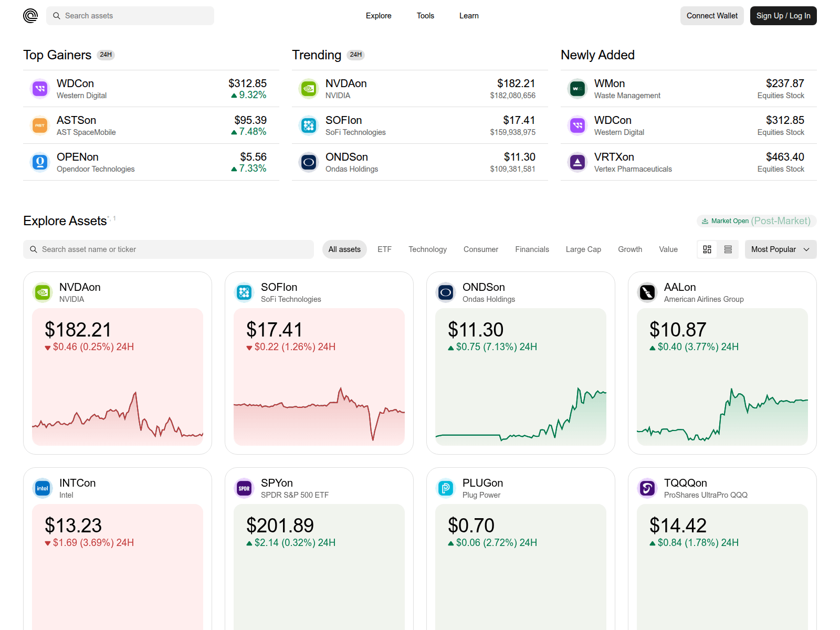Screen dimensions: 840x630
Task: Click the WMon icon in Newly Added
Action: 577,89
